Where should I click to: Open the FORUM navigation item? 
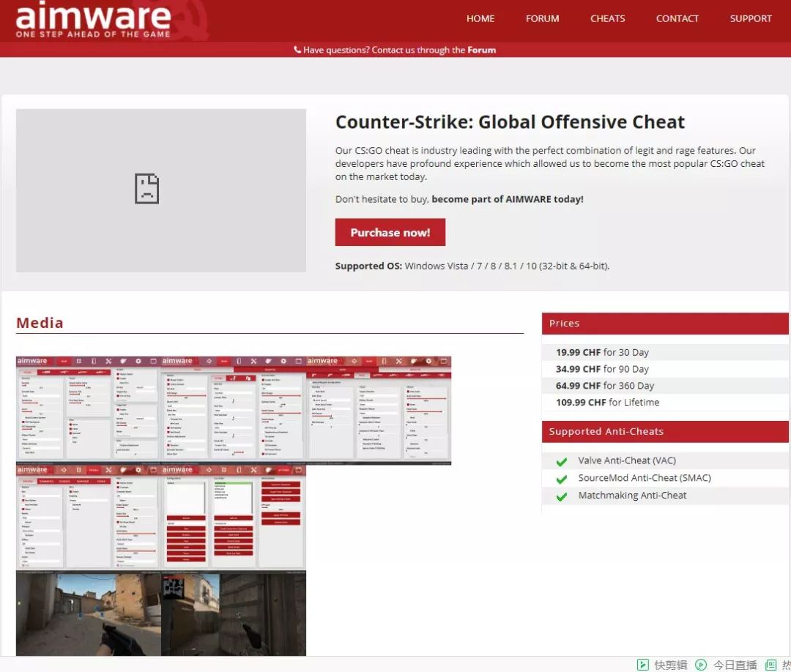click(x=542, y=18)
